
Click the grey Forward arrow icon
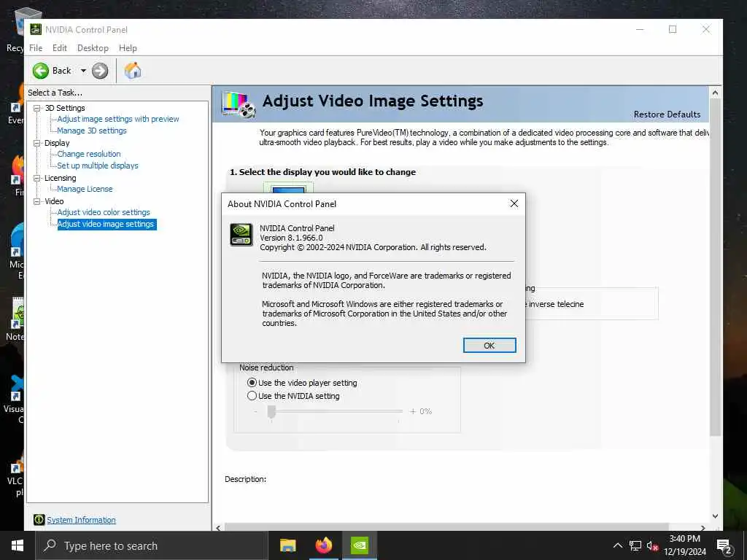pos(99,71)
